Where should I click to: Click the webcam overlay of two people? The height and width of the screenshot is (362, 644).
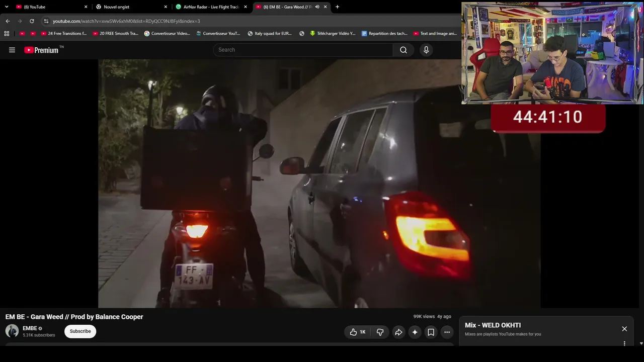click(552, 53)
